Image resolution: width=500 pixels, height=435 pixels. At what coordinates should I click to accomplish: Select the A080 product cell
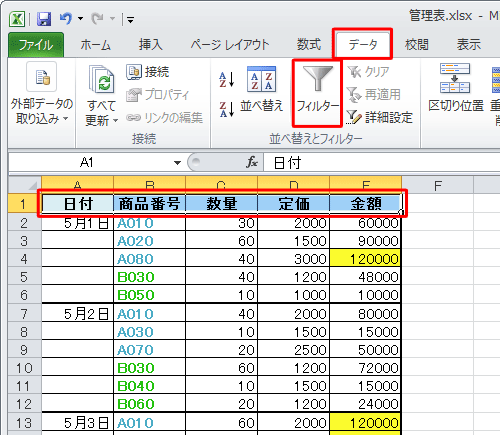coord(149,258)
